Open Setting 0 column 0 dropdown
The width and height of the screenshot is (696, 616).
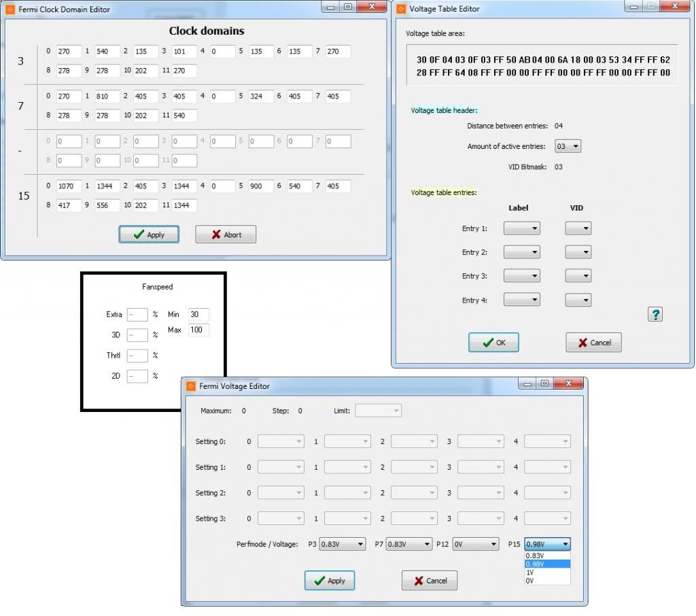(281, 441)
